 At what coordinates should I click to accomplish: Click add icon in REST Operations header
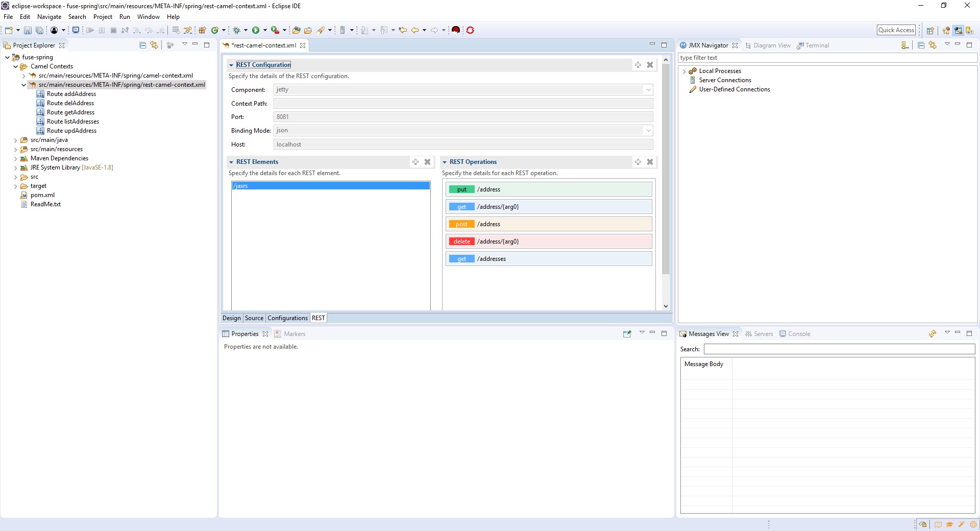[638, 162]
